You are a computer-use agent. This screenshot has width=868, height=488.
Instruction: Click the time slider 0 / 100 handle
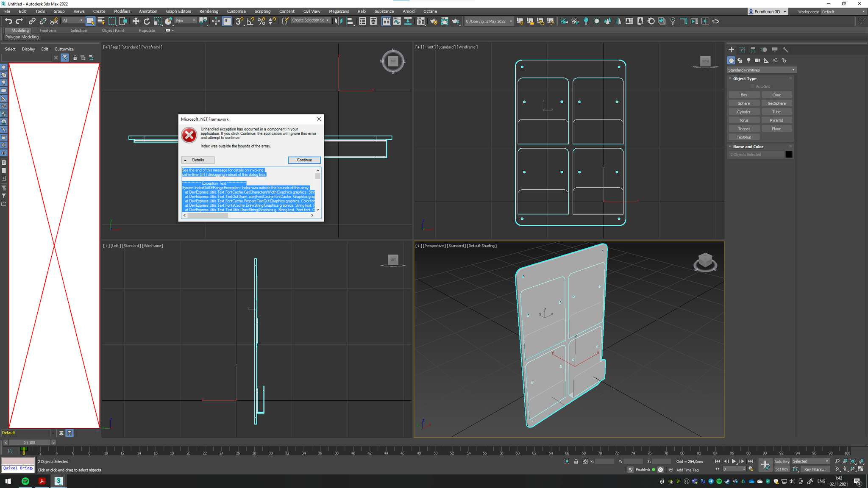pyautogui.click(x=30, y=442)
